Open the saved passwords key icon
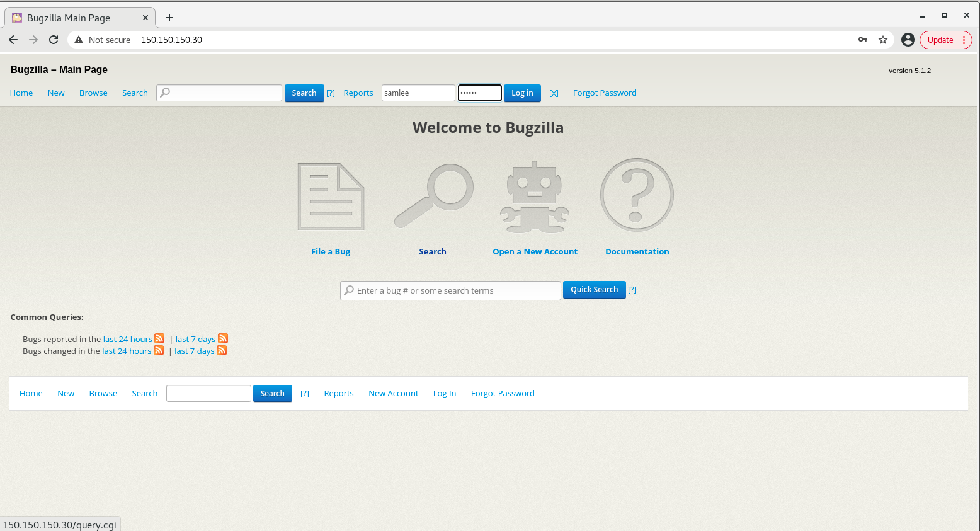The height and width of the screenshot is (531, 980). pos(863,40)
